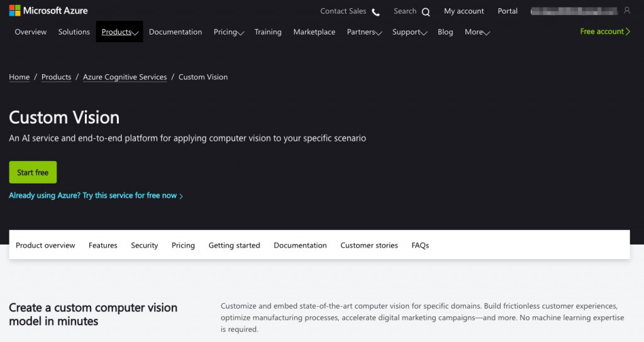Click the user profile icon
The image size is (644, 342).
pyautogui.click(x=627, y=11)
